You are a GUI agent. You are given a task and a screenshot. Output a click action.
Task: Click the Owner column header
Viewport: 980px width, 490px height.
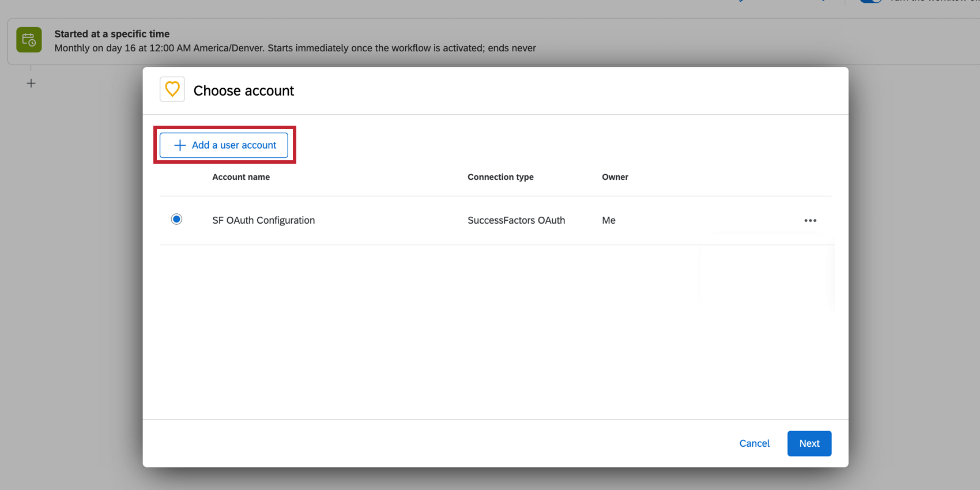tap(615, 177)
